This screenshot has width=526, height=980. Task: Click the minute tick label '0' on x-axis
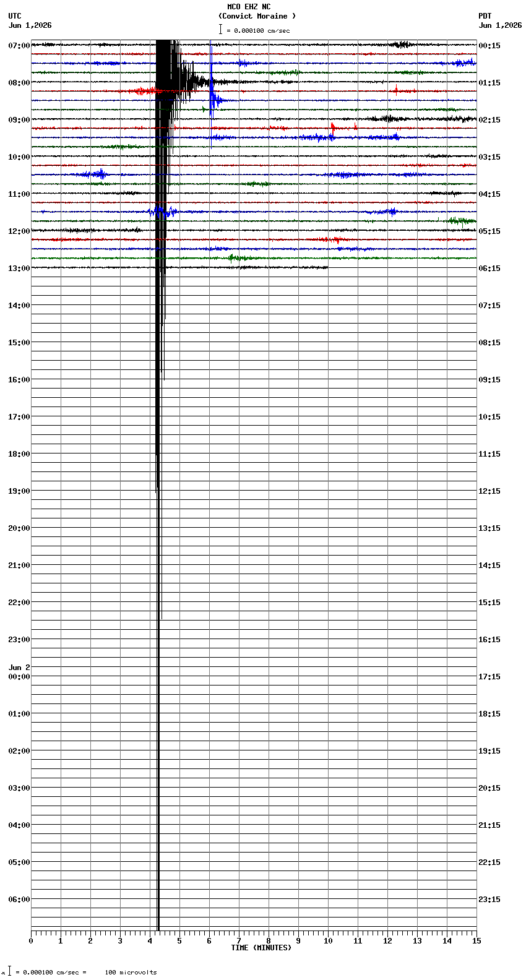pyautogui.click(x=31, y=941)
